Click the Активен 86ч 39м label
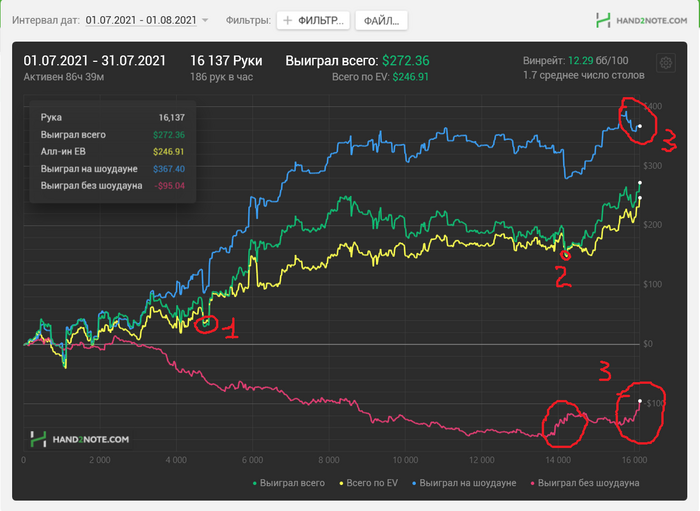Viewport: 700px width, 511px height. coord(64,77)
